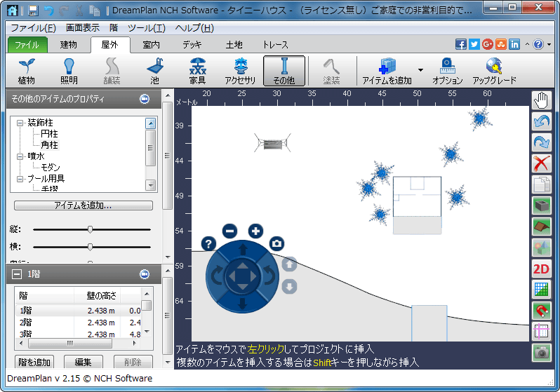Switch to the 室内 tab
Viewport: 560px width, 392px height.
point(151,45)
